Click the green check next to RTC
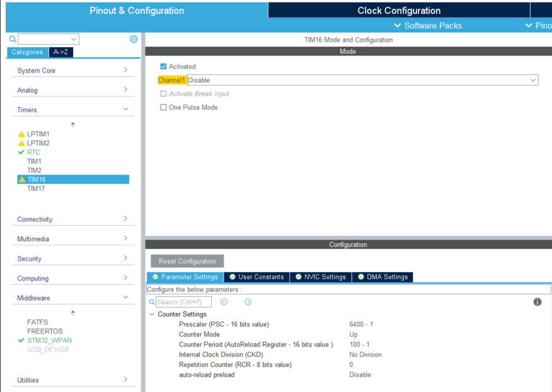 pos(21,152)
